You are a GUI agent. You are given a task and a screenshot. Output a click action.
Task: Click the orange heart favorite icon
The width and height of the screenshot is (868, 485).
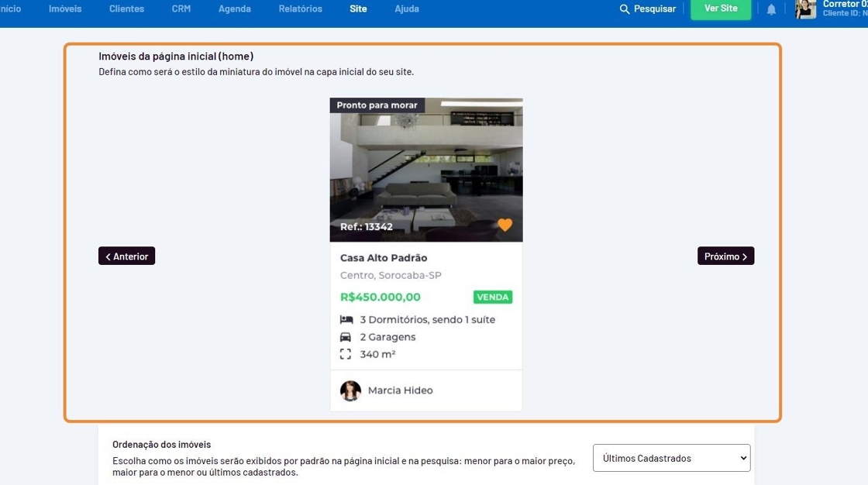click(505, 225)
